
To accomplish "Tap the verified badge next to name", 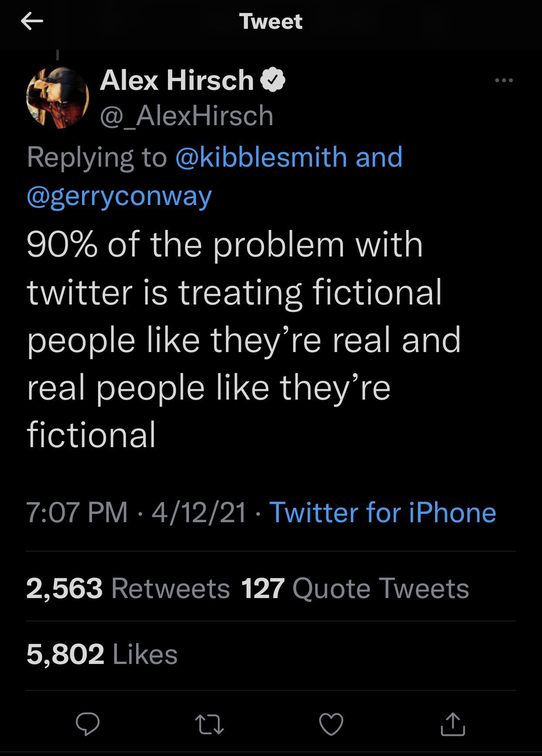I will [273, 80].
